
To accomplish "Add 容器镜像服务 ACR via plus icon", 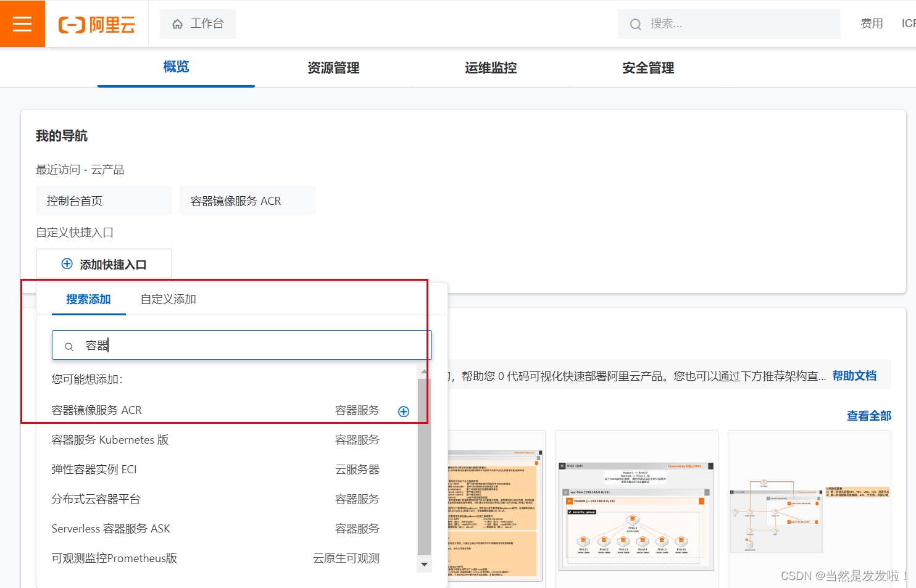I will (x=404, y=412).
